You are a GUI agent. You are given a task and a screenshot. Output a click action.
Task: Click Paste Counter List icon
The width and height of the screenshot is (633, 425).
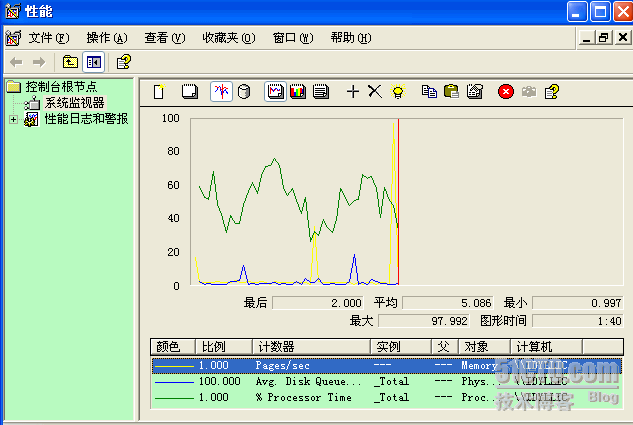tap(451, 92)
